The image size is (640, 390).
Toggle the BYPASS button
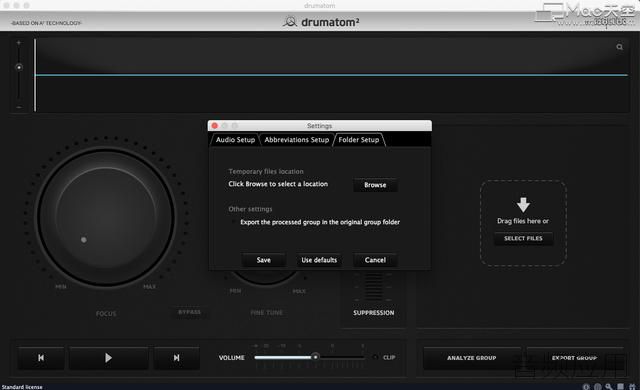point(189,312)
